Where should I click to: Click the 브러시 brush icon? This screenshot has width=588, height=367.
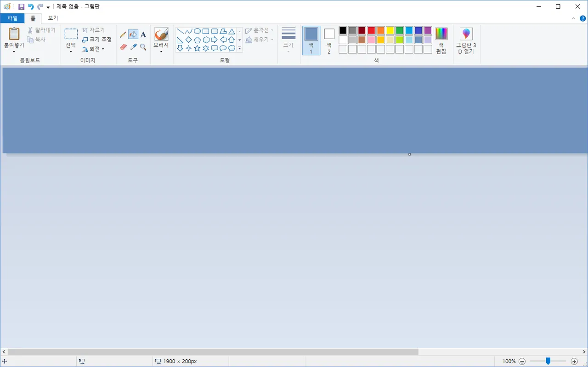pos(161,34)
